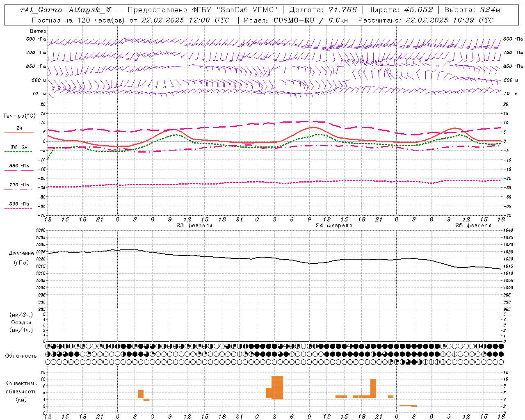
Task: Click the tallest orange convective cloud bar
Action: pyautogui.click(x=277, y=388)
